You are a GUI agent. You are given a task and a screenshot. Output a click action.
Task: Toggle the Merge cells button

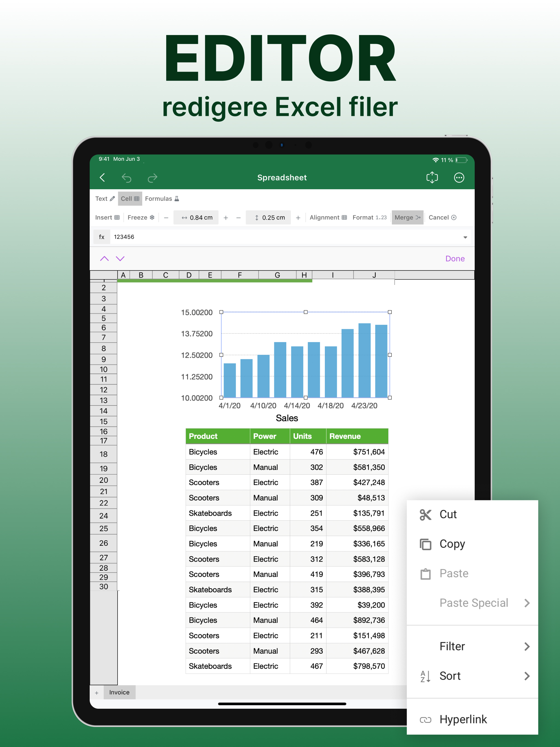point(407,217)
